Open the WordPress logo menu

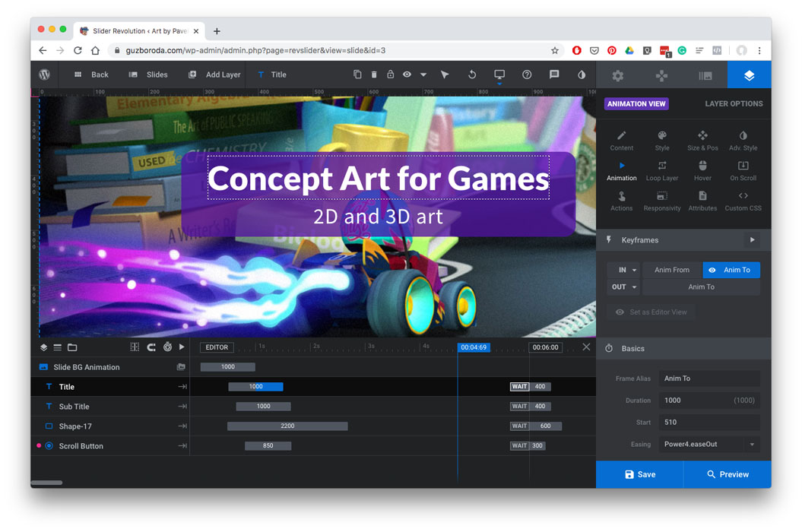tap(45, 74)
